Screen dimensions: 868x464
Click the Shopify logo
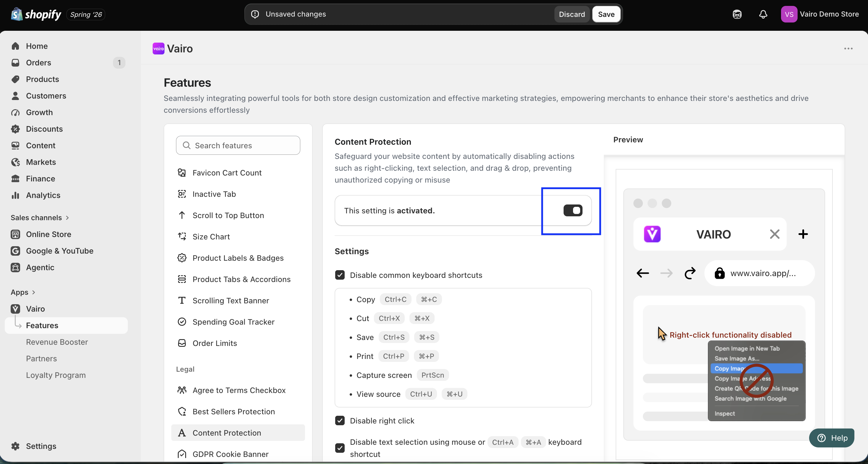click(36, 14)
